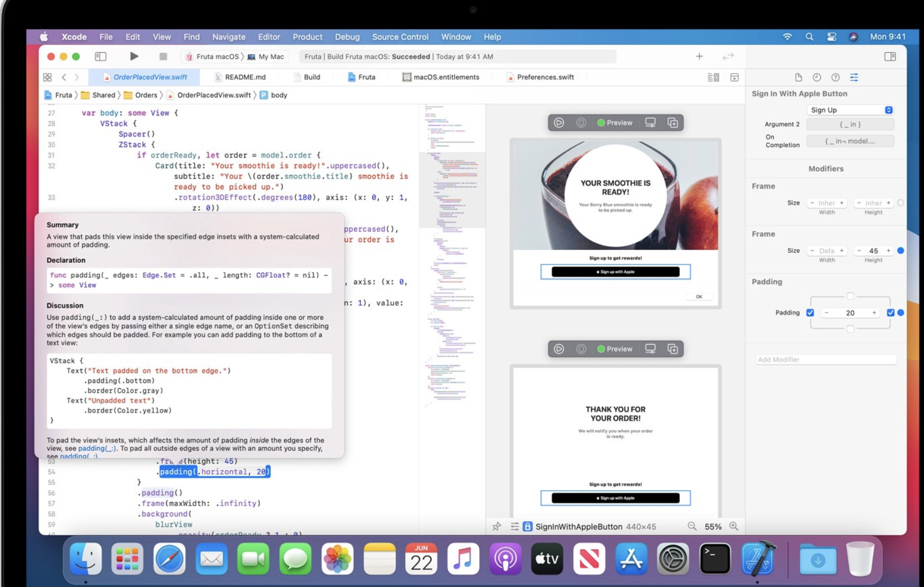
Task: Launch Safari from the Dock
Action: click(x=169, y=559)
